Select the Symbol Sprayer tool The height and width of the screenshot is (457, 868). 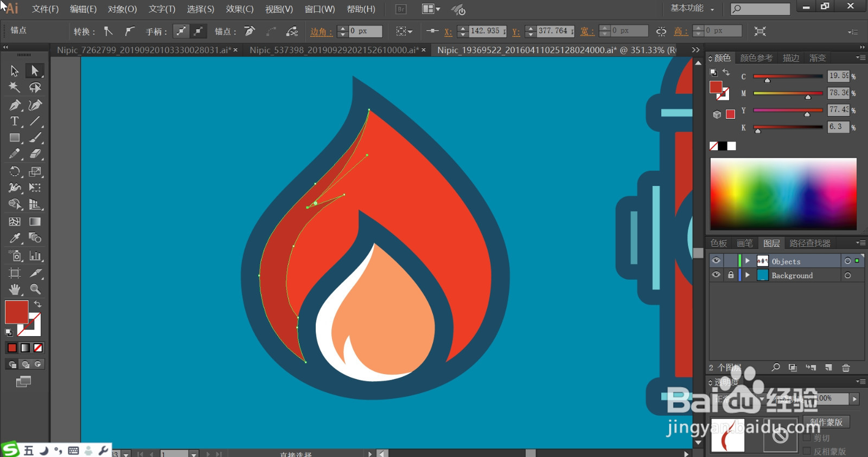15,255
